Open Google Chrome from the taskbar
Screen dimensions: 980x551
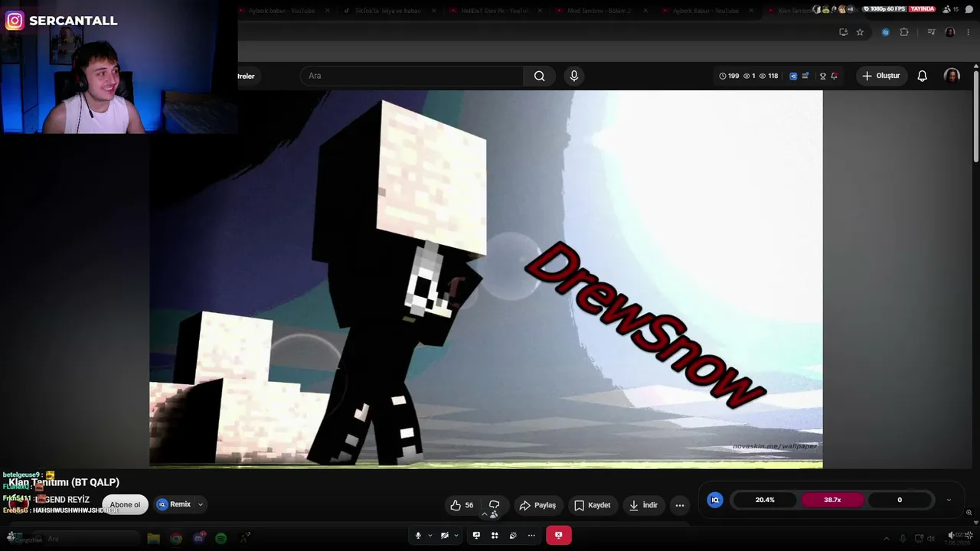(x=176, y=539)
